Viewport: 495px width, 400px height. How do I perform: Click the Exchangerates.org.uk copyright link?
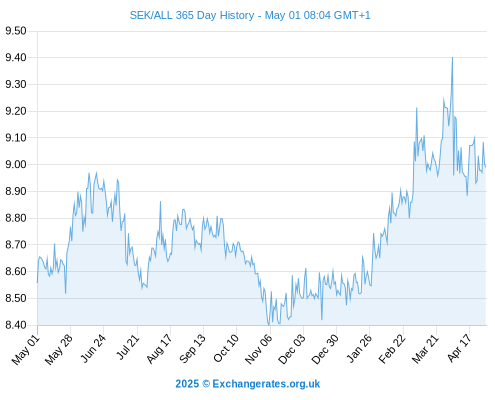(248, 384)
